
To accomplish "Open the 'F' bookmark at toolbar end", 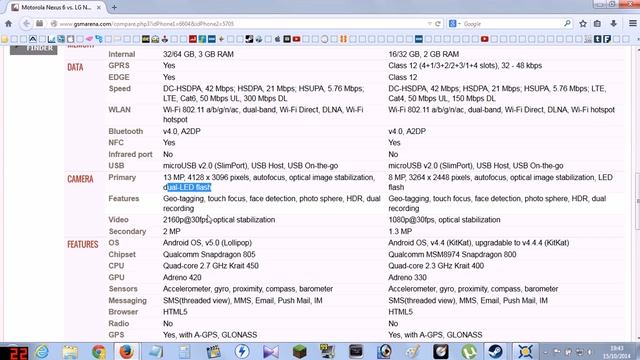I will coord(607,39).
